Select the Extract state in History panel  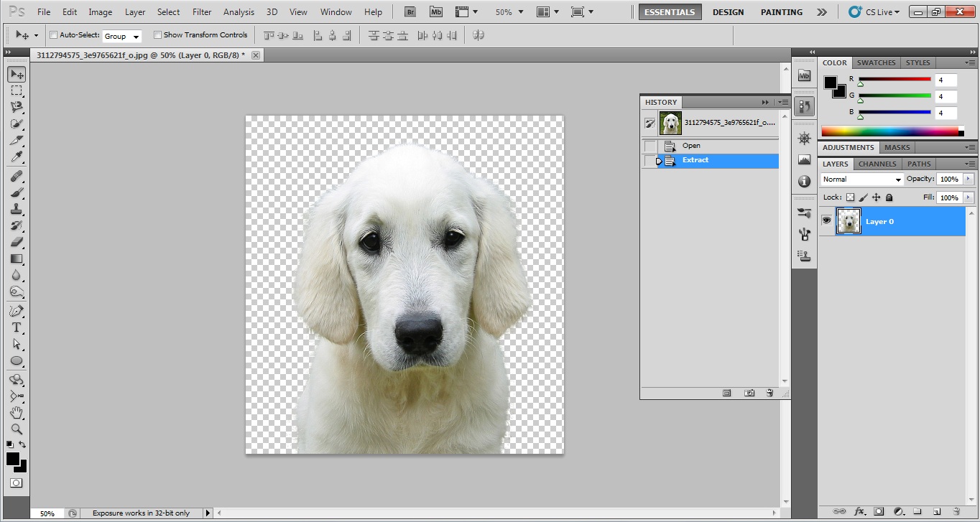(695, 159)
